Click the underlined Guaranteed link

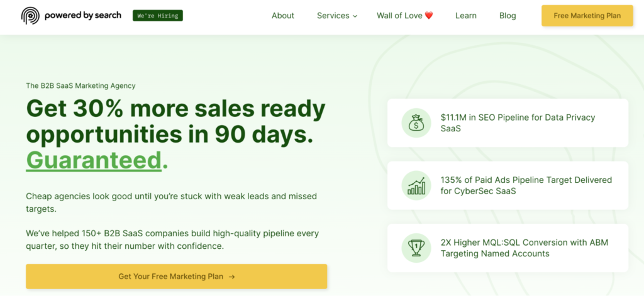(94, 160)
